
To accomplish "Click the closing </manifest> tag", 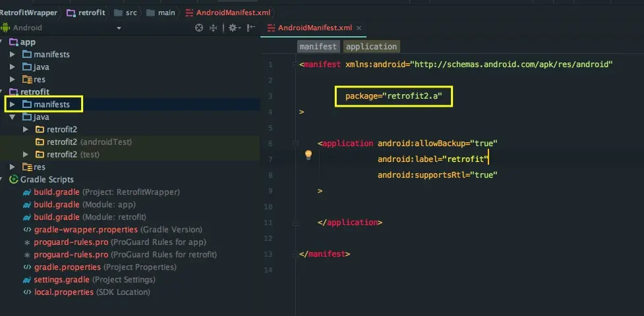I will pos(324,254).
